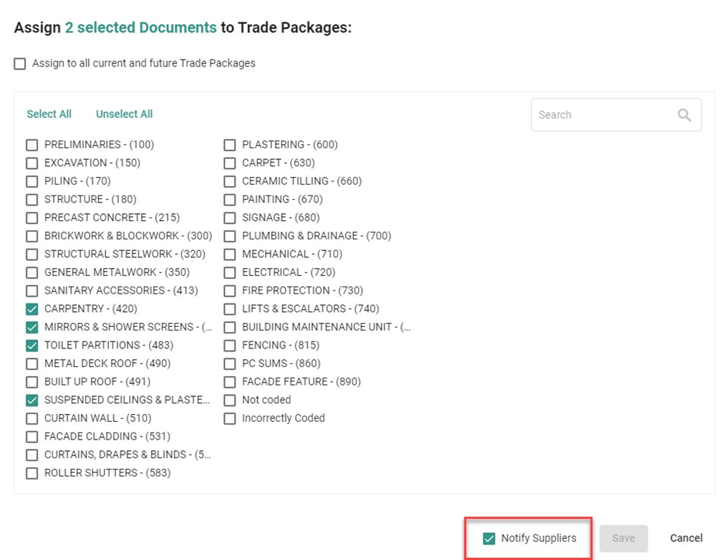The height and width of the screenshot is (560, 728).
Task: Select the PLUMBING & DRAINAGE - (700) checkbox
Action: tap(230, 236)
